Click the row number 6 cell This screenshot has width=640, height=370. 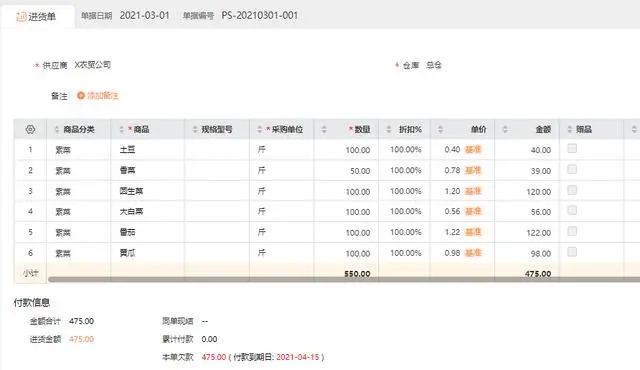30,253
